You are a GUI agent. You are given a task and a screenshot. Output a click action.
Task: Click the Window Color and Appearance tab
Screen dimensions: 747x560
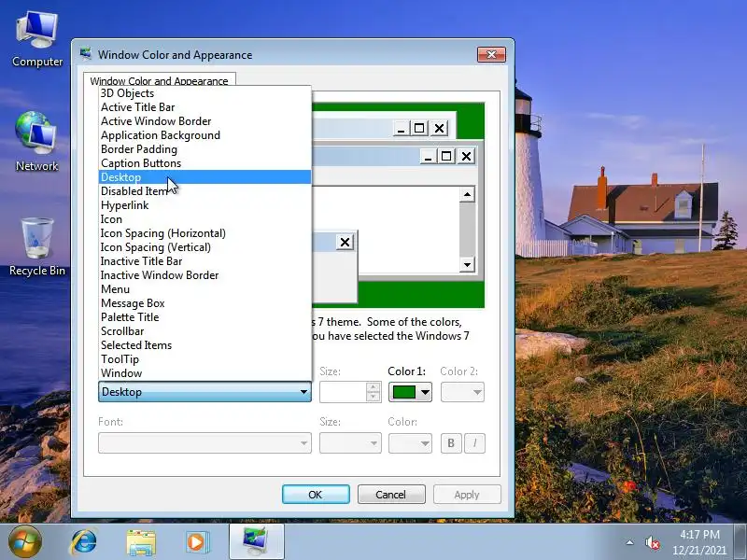point(159,80)
